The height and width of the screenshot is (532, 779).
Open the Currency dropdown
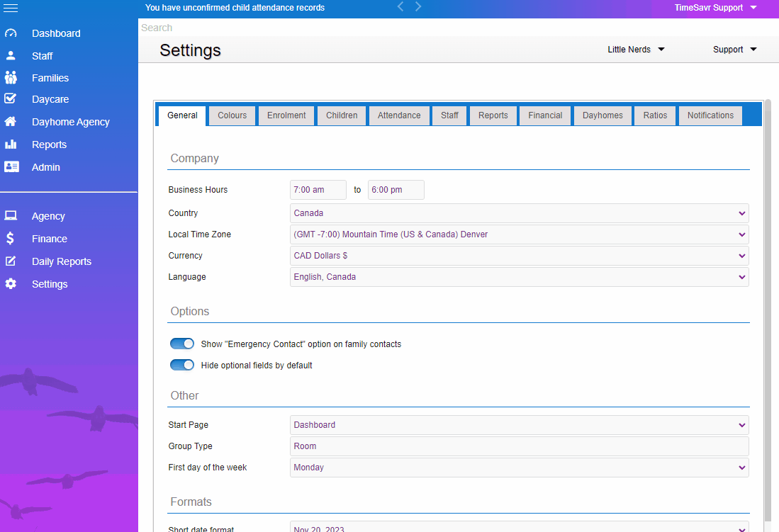pos(519,256)
